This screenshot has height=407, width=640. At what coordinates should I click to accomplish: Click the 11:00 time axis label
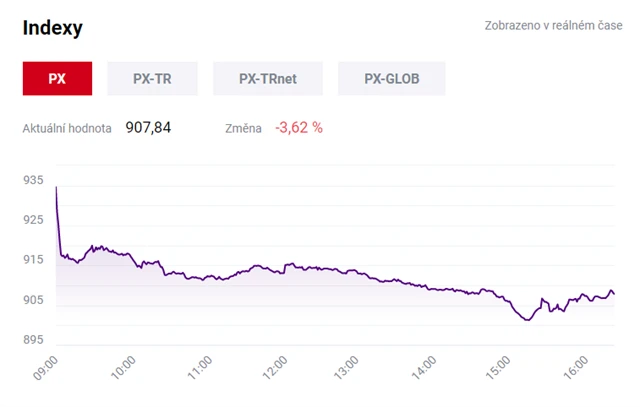coord(197,367)
